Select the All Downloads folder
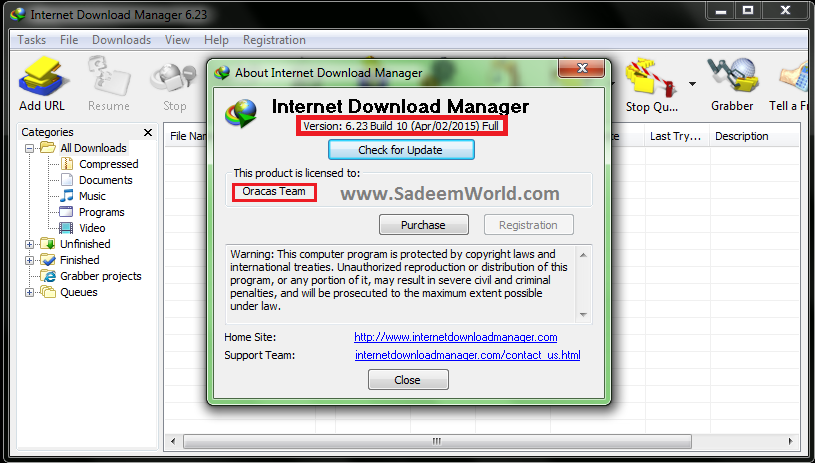Image resolution: width=815 pixels, height=463 pixels. click(x=93, y=148)
